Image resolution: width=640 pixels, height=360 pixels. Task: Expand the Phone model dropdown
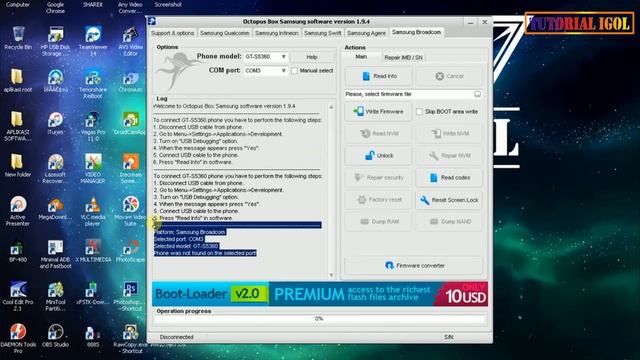pos(283,57)
